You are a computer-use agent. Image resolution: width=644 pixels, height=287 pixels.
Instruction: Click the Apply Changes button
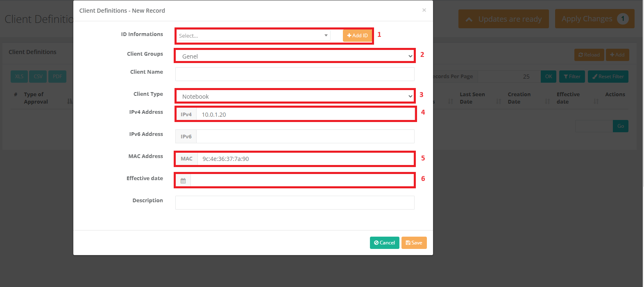(x=594, y=19)
